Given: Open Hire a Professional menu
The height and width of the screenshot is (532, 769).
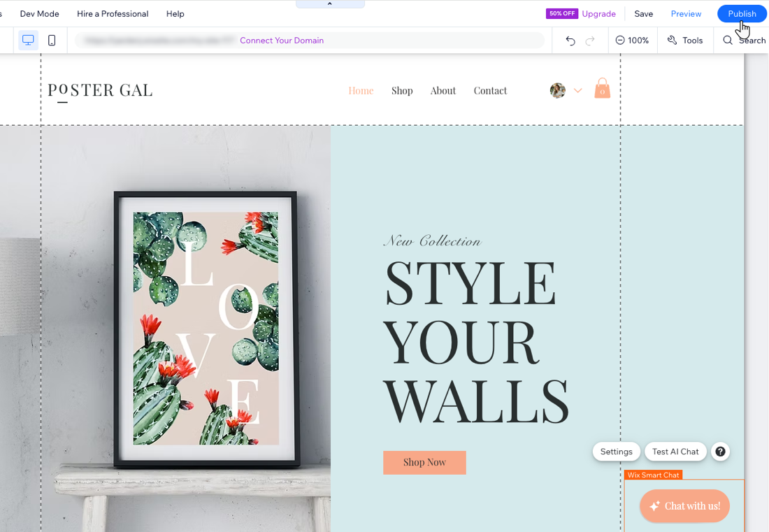Looking at the screenshot, I should click(113, 14).
